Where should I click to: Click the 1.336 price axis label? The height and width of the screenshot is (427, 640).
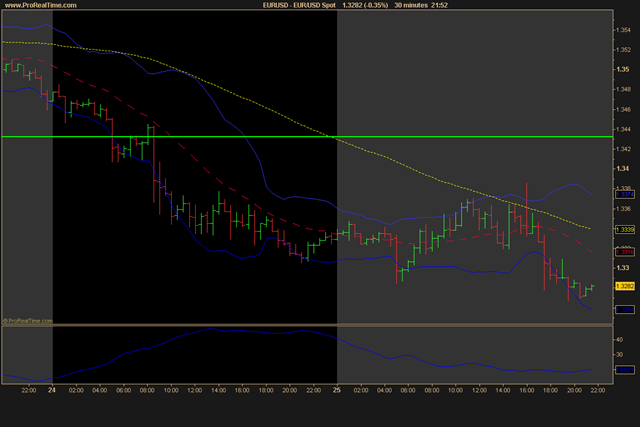[x=623, y=209]
